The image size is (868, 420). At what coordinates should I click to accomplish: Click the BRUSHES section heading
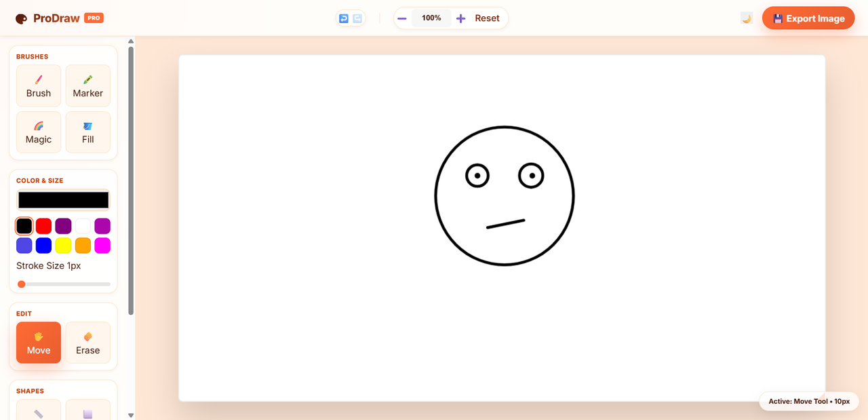pos(33,56)
